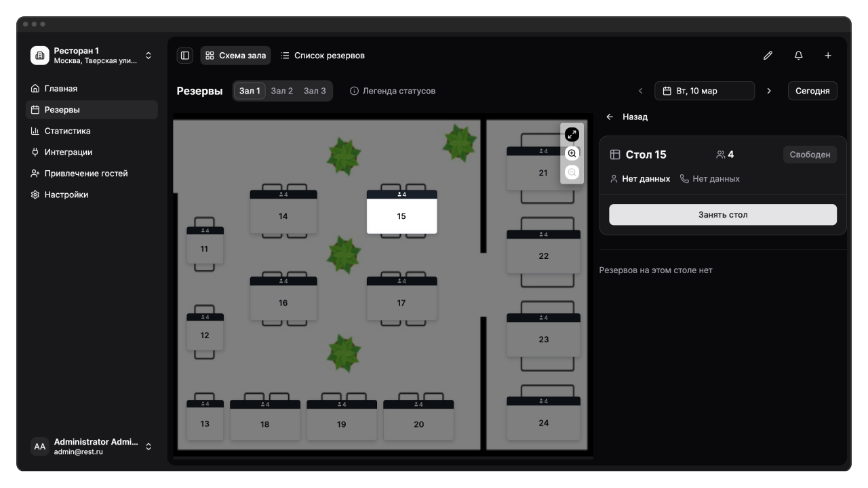
Task: Zoom in on the floor plan
Action: (572, 154)
